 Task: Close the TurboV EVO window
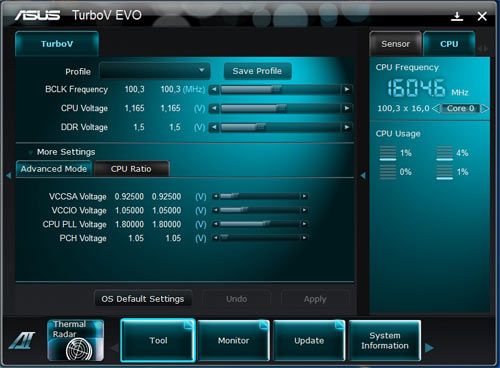click(482, 16)
